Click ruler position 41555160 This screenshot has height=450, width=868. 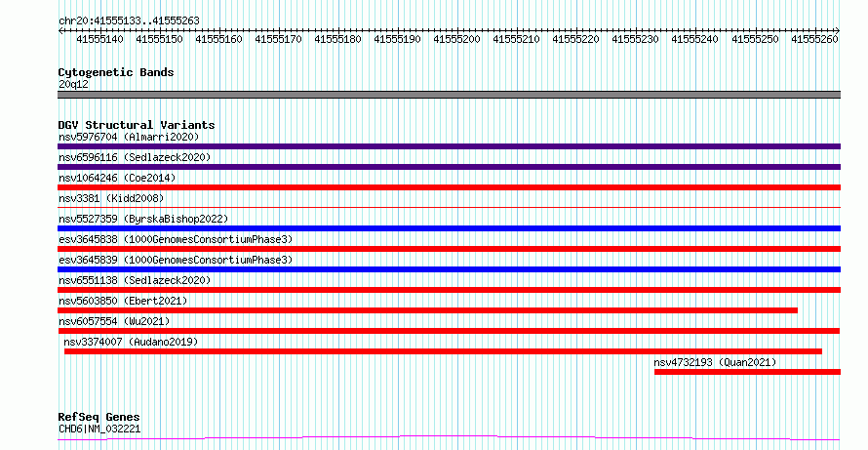pos(218,39)
